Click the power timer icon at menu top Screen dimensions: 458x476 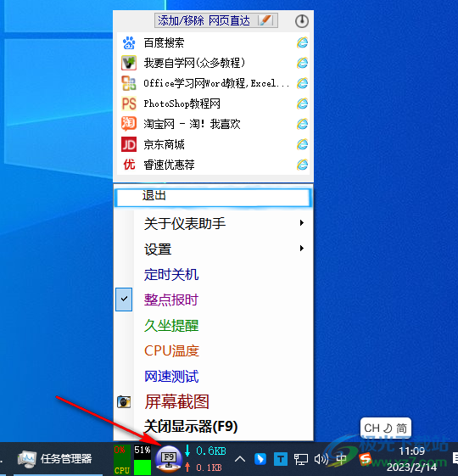[301, 21]
